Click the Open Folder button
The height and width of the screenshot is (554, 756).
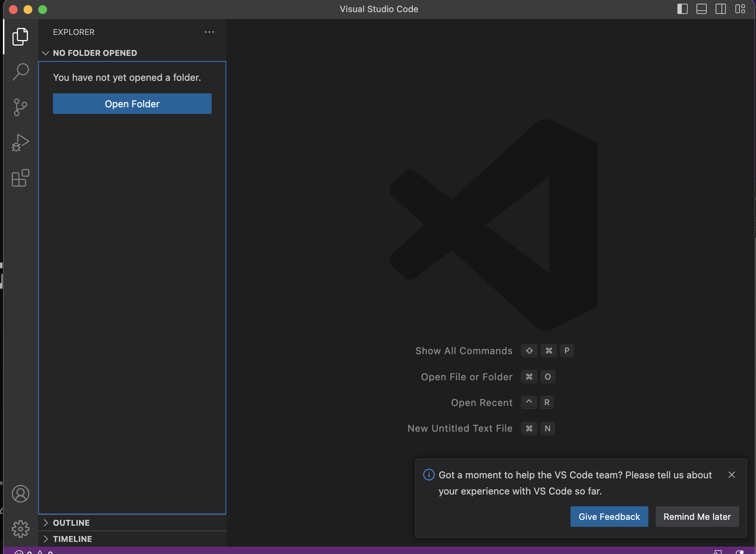(x=132, y=104)
